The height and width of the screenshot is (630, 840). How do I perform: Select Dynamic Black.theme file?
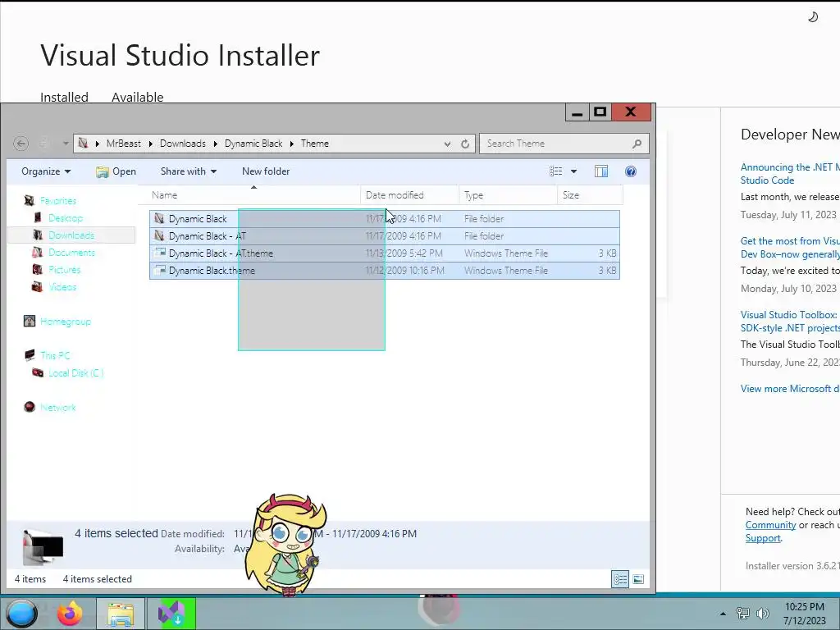(x=385, y=271)
